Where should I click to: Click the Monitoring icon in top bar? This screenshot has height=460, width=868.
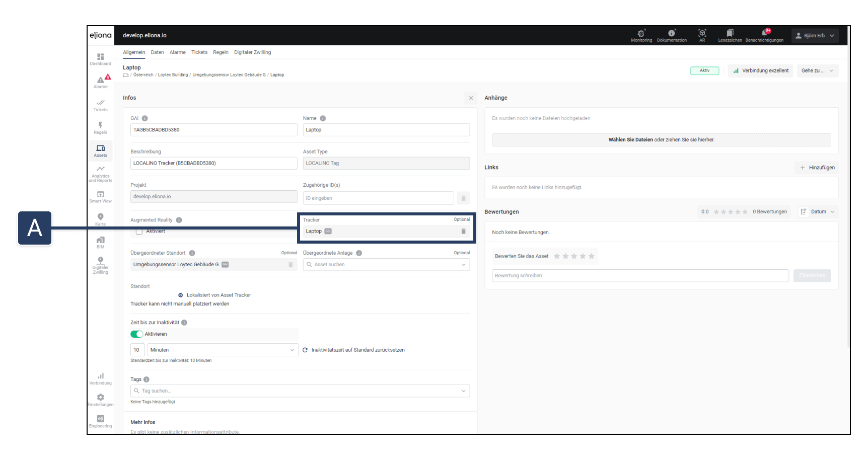tap(641, 35)
